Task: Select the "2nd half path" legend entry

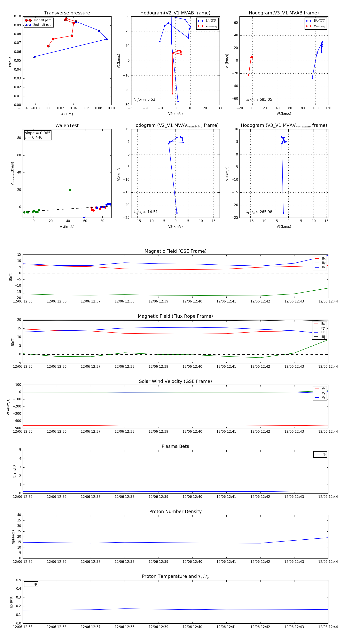Action: click(x=39, y=25)
